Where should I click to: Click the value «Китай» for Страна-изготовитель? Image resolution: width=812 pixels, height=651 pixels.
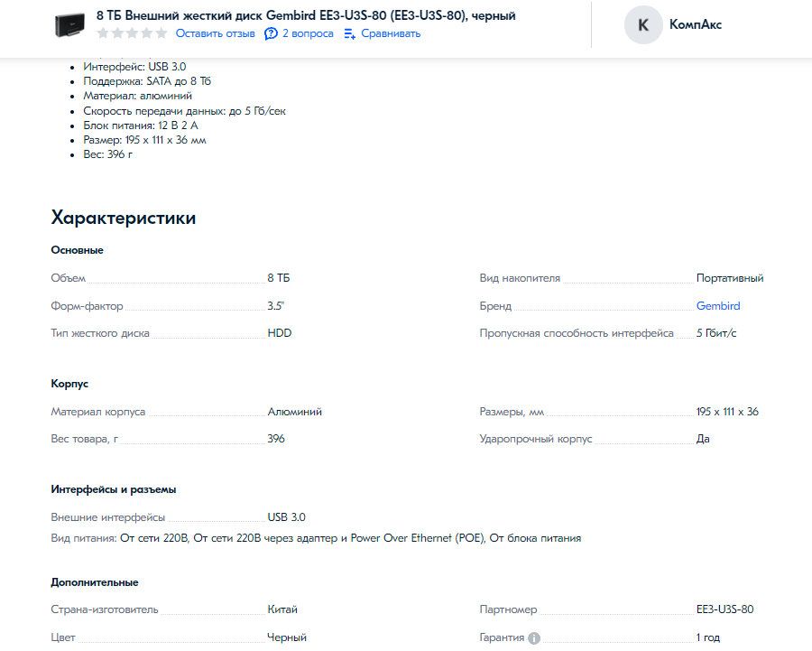tap(282, 609)
